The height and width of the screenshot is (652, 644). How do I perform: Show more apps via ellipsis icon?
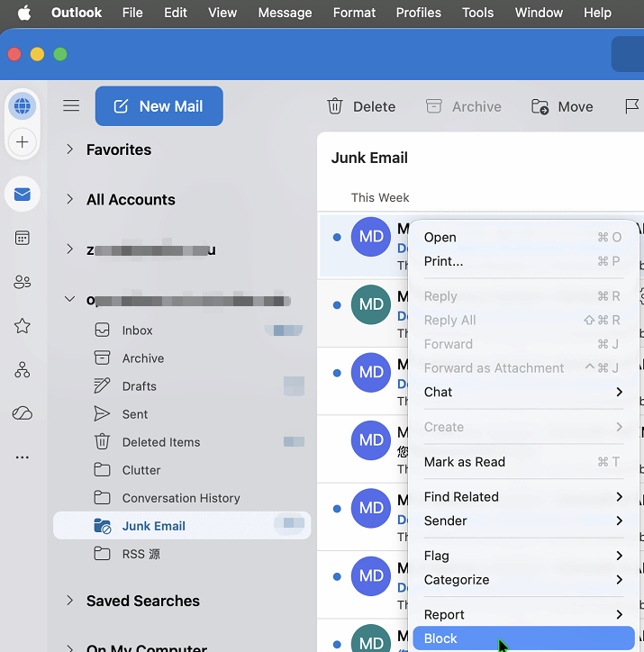pos(23,457)
